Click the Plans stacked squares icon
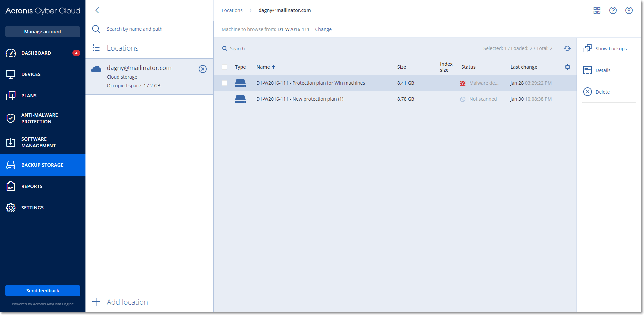644x315 pixels. (11, 96)
